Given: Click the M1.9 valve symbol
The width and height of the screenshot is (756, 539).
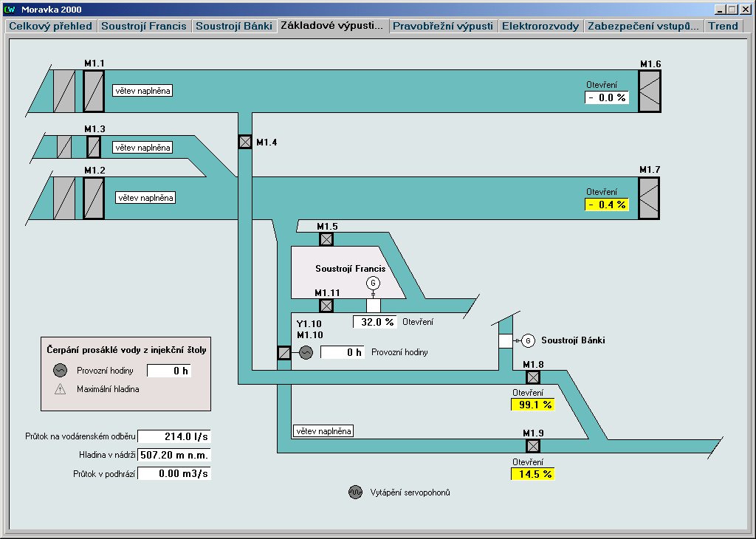Looking at the screenshot, I should [533, 446].
